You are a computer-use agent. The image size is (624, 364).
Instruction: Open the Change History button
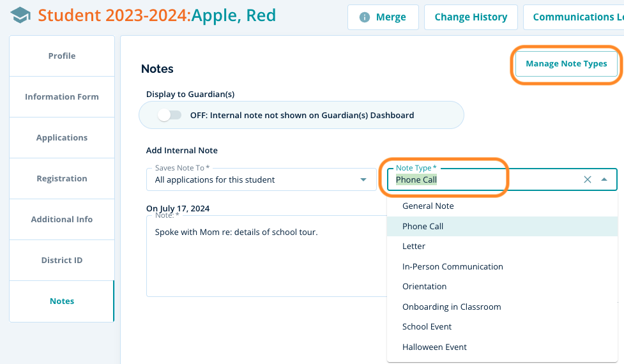point(471,17)
